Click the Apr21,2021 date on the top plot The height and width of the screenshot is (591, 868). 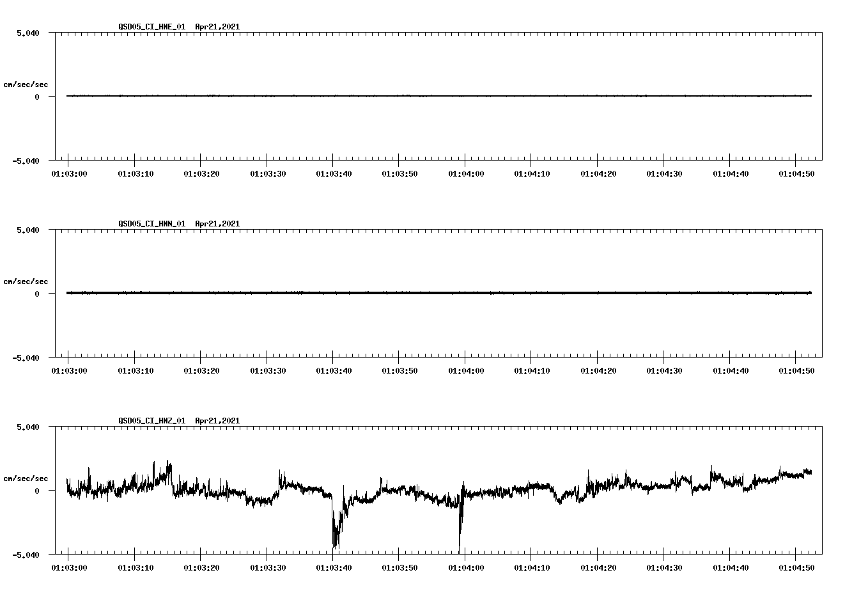coord(217,28)
